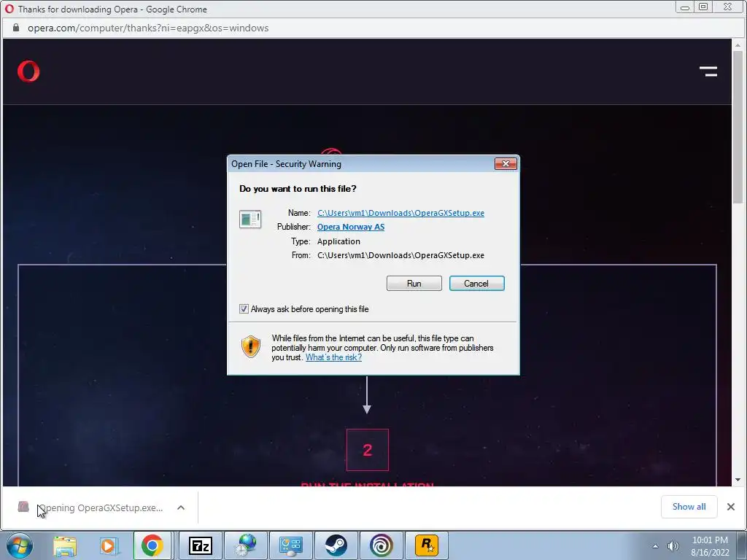Switch to Google Chrome on the taskbar
This screenshot has height=560, width=747.
tap(152, 545)
